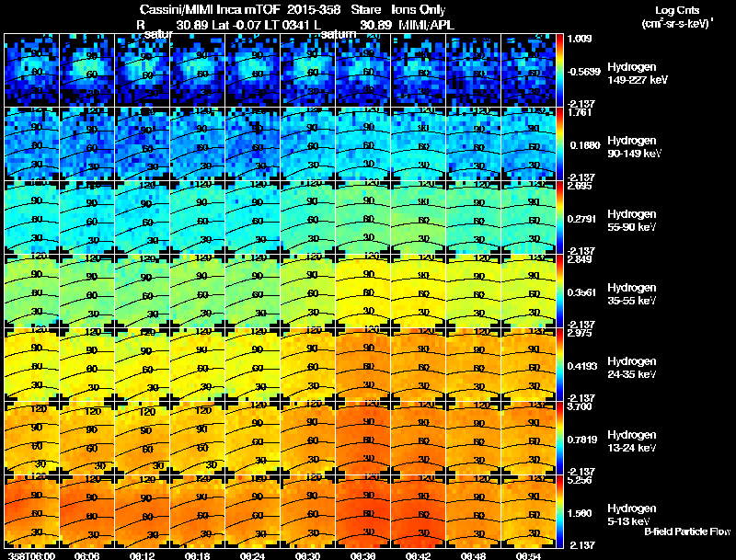
Task: Click the colorbar midpoint value 0.7819
Action: tap(582, 440)
